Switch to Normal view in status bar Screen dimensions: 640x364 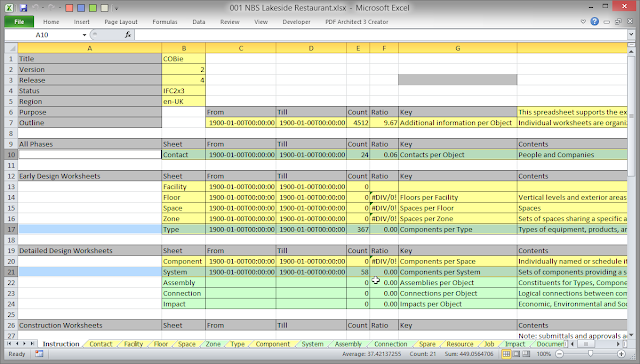click(x=506, y=354)
